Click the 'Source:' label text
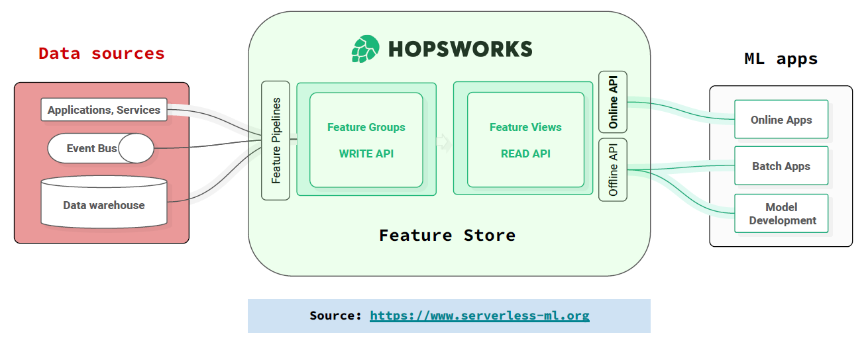This screenshot has height=354, width=868. pos(336,316)
